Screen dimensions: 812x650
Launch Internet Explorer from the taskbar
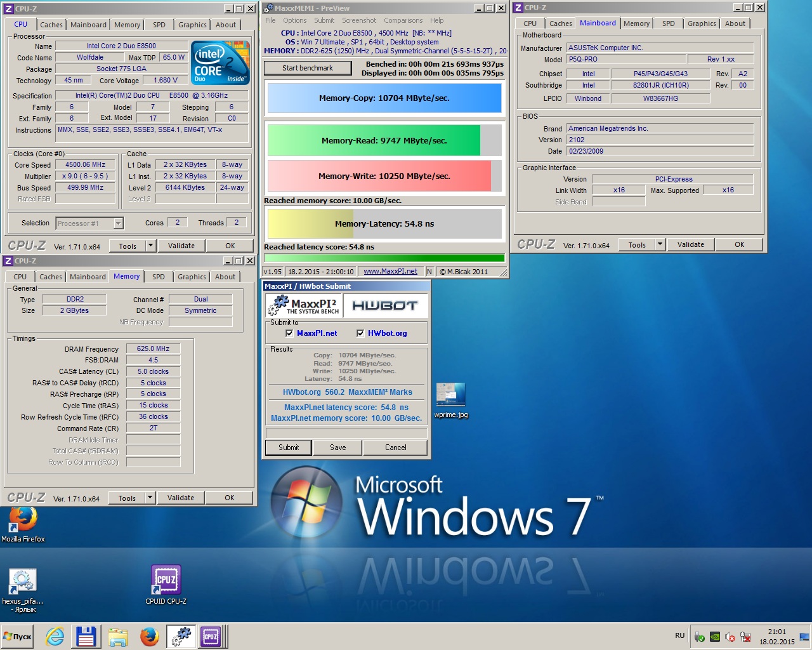(55, 637)
